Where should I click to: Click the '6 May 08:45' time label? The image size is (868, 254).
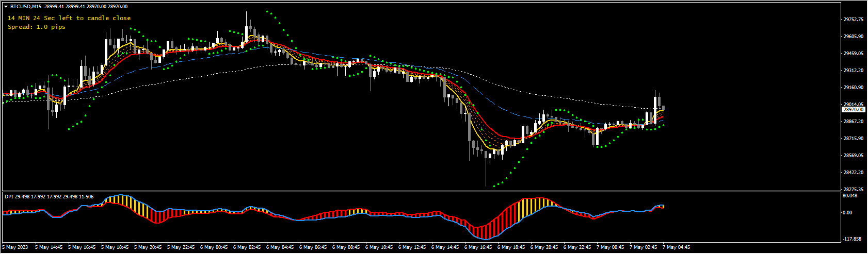(x=346, y=247)
